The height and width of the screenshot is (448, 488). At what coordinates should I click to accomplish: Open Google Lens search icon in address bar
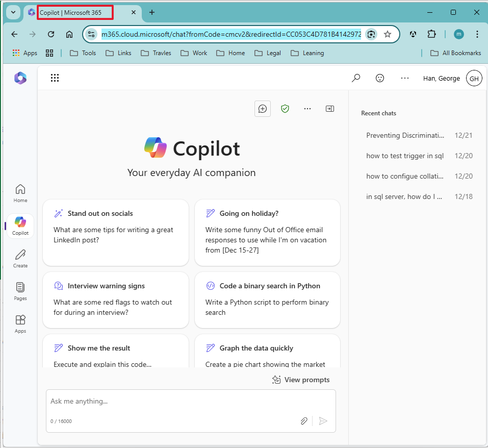(x=371, y=34)
